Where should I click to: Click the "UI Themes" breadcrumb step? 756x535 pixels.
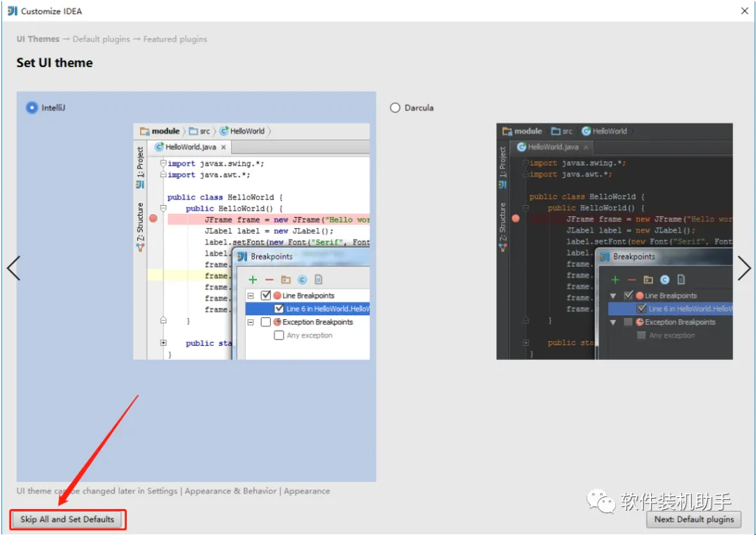(x=38, y=39)
